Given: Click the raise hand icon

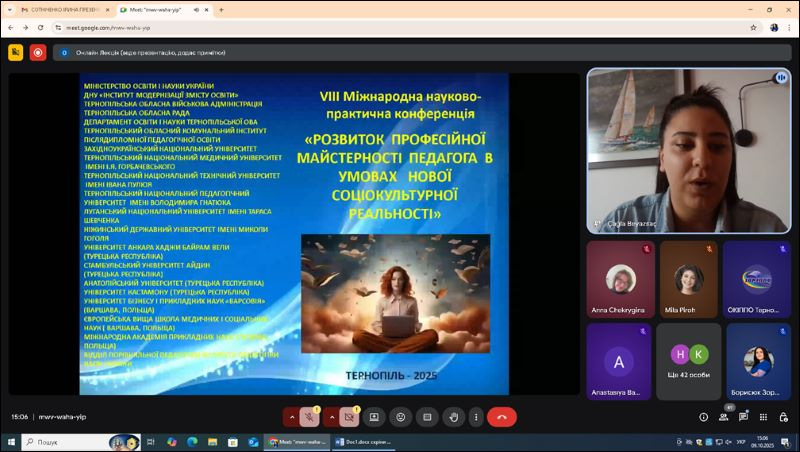Looking at the screenshot, I should click(x=453, y=417).
